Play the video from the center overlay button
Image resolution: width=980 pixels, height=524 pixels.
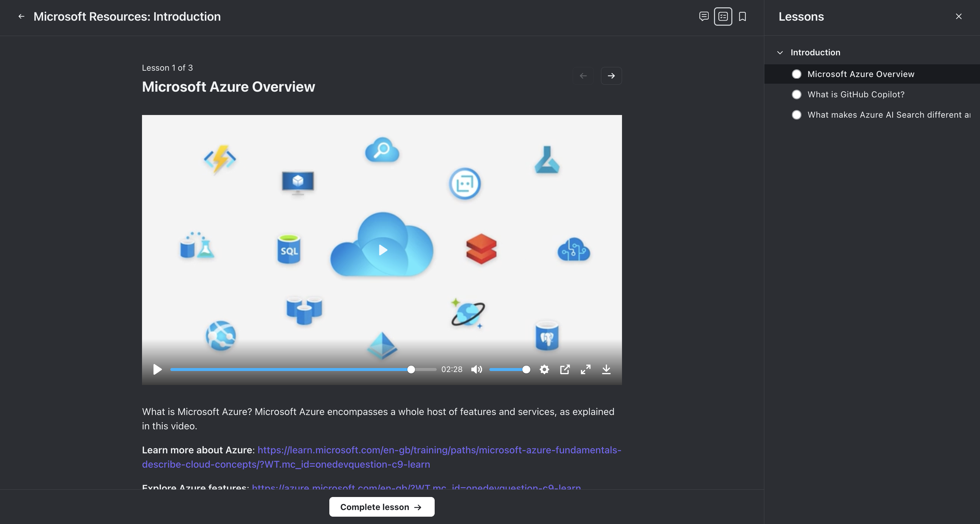(382, 250)
